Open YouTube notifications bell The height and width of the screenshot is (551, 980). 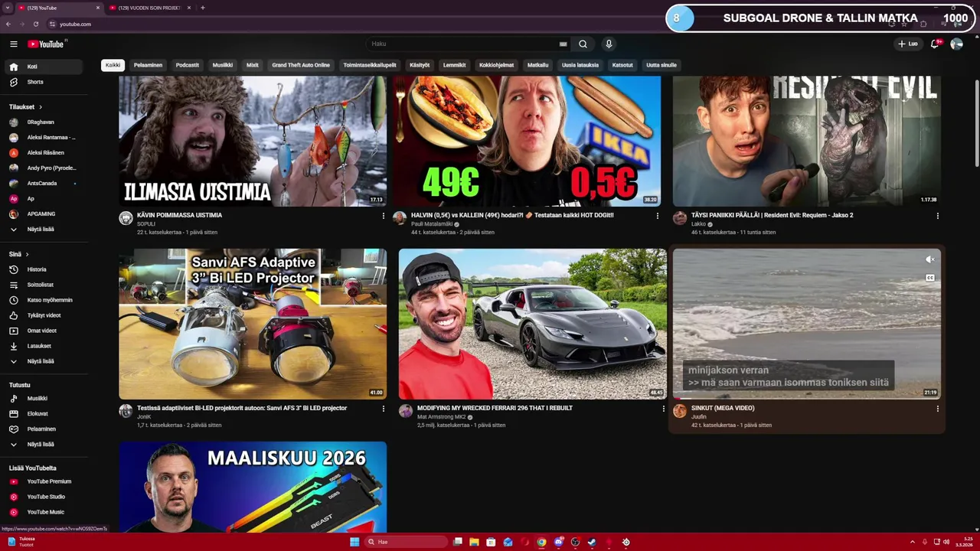934,44
